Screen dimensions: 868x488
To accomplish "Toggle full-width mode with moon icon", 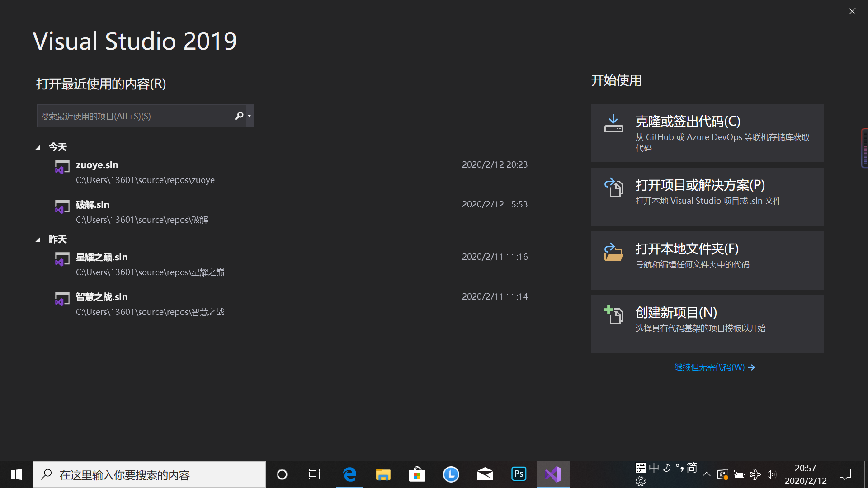I will [666, 468].
